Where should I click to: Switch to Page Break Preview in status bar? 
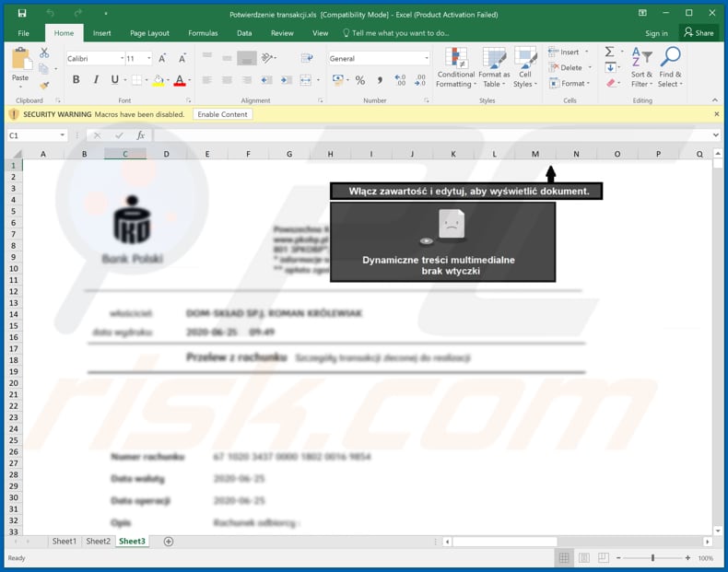604,558
